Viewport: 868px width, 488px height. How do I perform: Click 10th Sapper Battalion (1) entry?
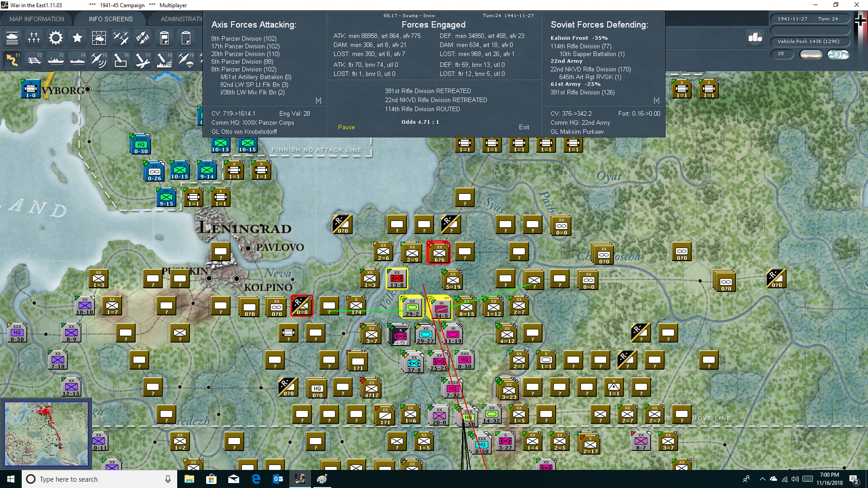[x=592, y=54]
